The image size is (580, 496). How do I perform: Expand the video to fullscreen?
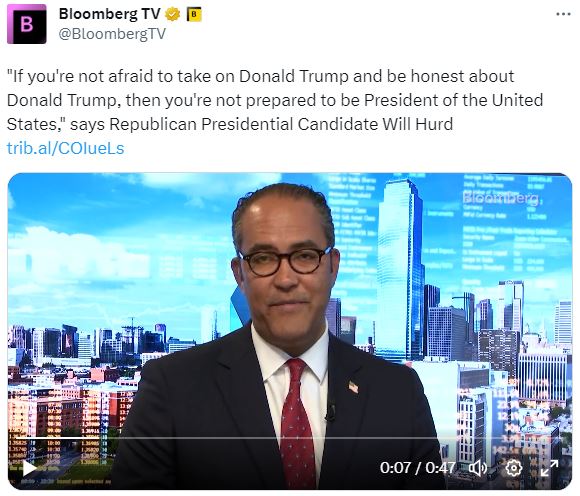tap(549, 468)
